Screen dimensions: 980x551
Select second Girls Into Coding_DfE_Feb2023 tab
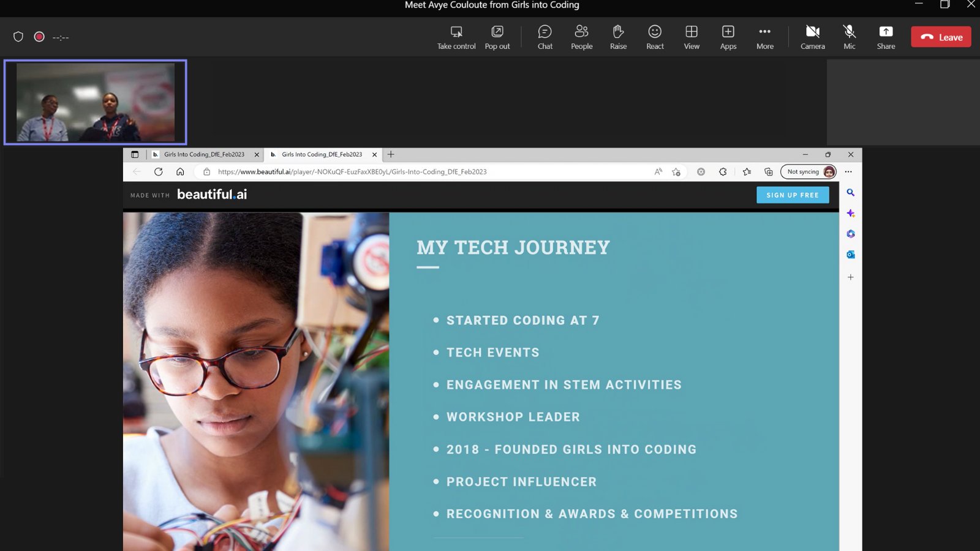click(322, 154)
